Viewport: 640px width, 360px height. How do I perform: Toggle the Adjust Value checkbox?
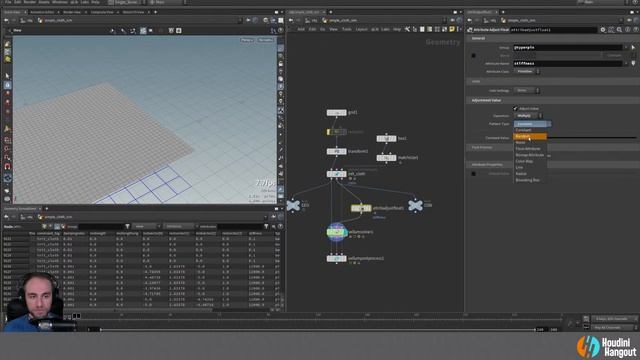coord(516,109)
